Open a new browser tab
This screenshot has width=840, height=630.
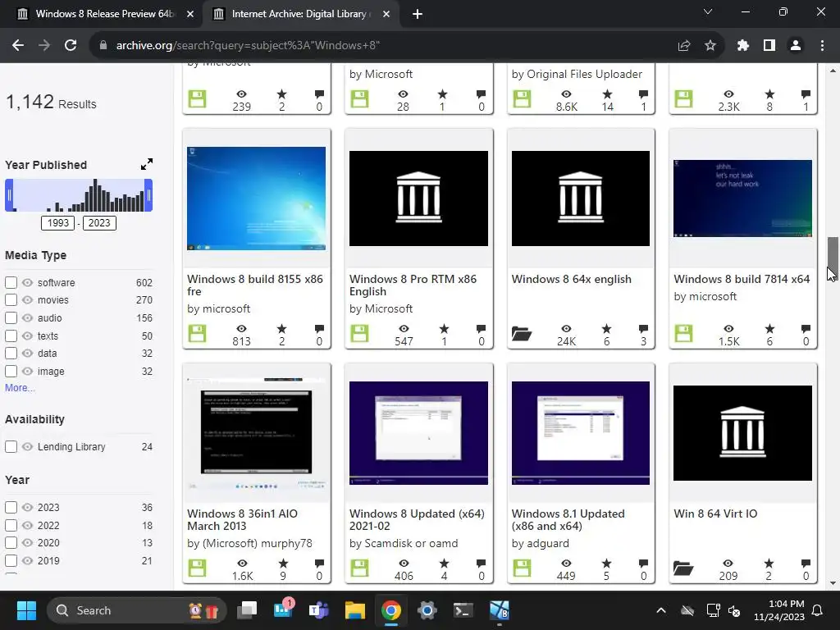(x=418, y=14)
